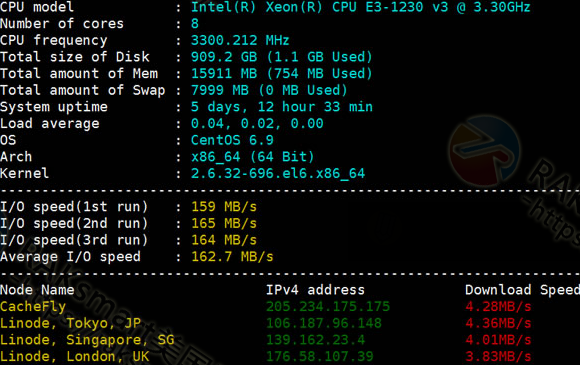Click the 'Node Name' column header
This screenshot has width=580, height=365.
[x=37, y=290]
